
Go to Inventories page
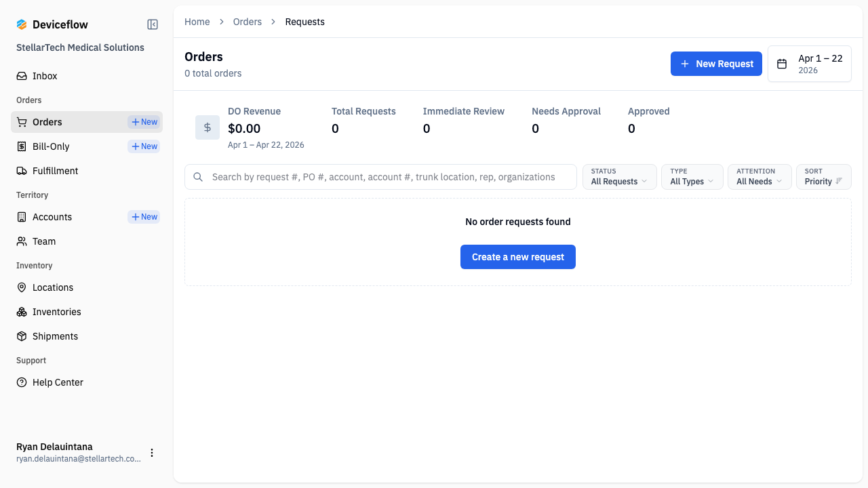coord(87,312)
